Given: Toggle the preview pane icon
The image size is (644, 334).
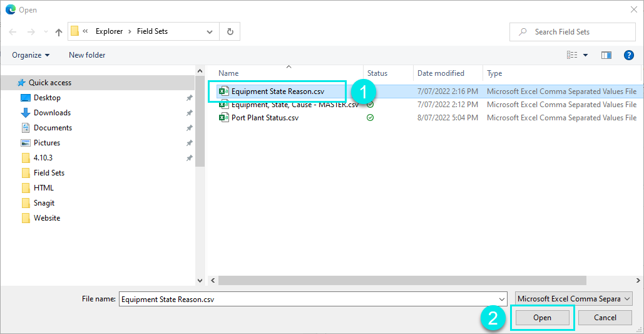Looking at the screenshot, I should click(x=606, y=55).
